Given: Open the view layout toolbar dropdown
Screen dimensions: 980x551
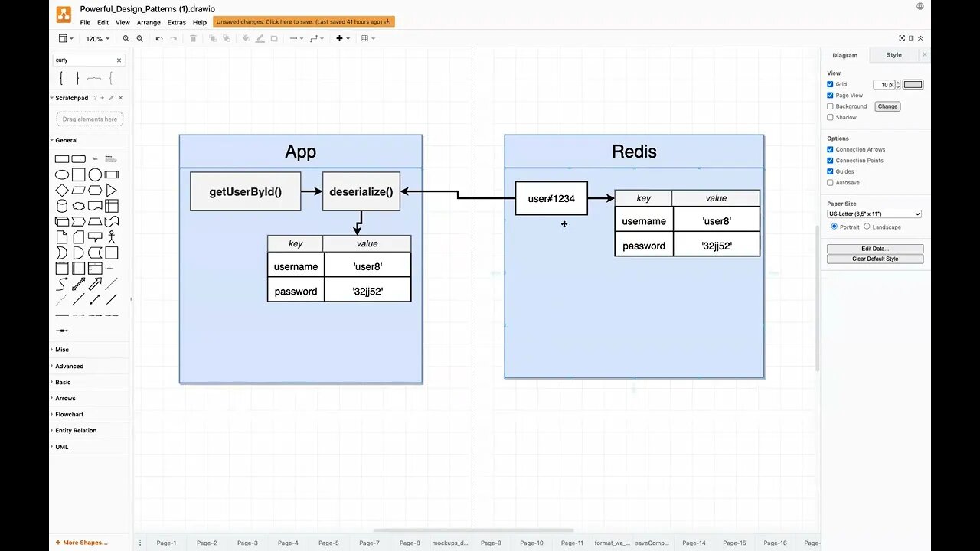Looking at the screenshot, I should [x=66, y=38].
